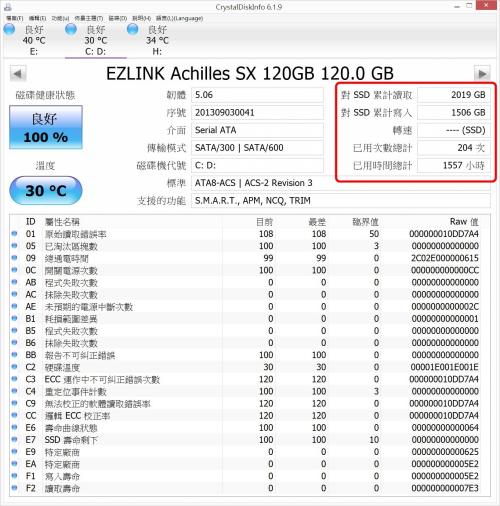Click the status dot of attribute 05
The image size is (500, 506).
coord(14,246)
